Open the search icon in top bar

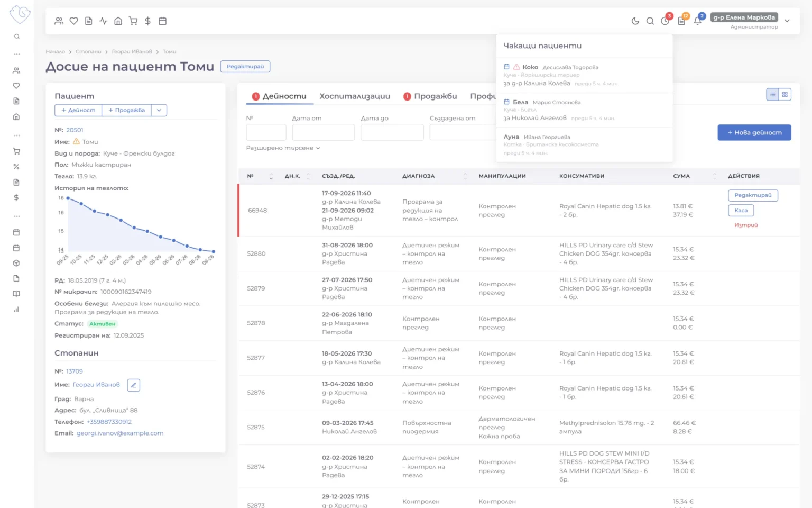pos(650,21)
